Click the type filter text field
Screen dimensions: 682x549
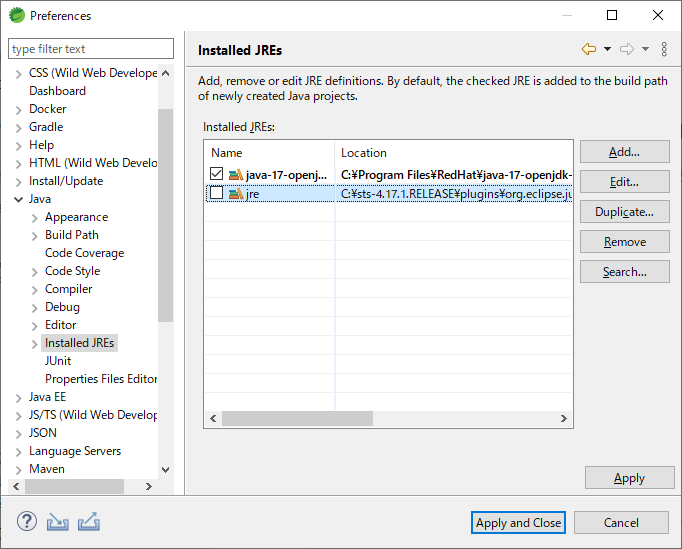pyautogui.click(x=91, y=48)
